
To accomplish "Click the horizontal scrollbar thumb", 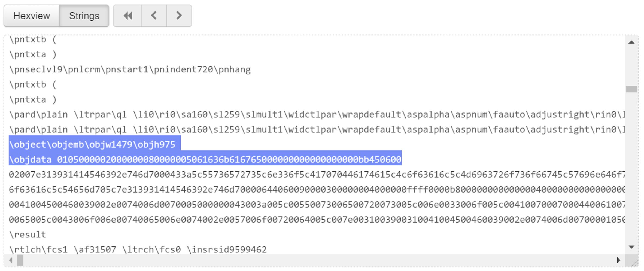I will coord(20,260).
